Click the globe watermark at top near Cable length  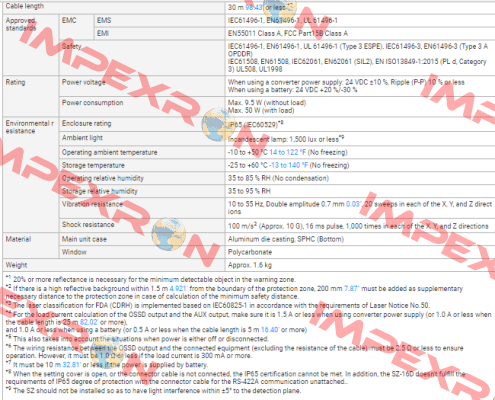280,9
